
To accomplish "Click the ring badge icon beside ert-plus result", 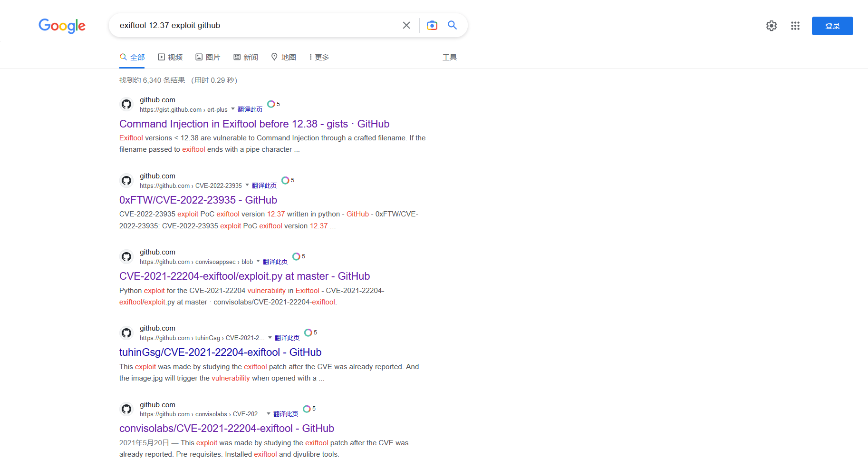I will click(x=271, y=104).
